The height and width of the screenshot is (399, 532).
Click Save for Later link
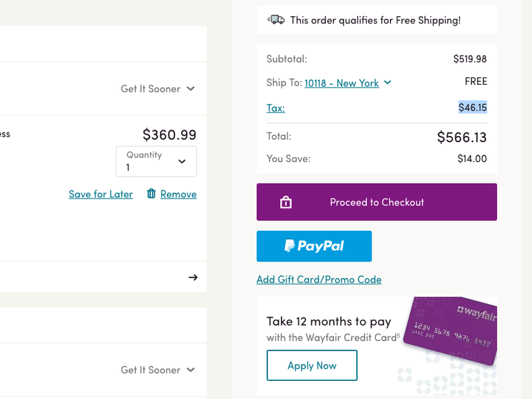100,194
